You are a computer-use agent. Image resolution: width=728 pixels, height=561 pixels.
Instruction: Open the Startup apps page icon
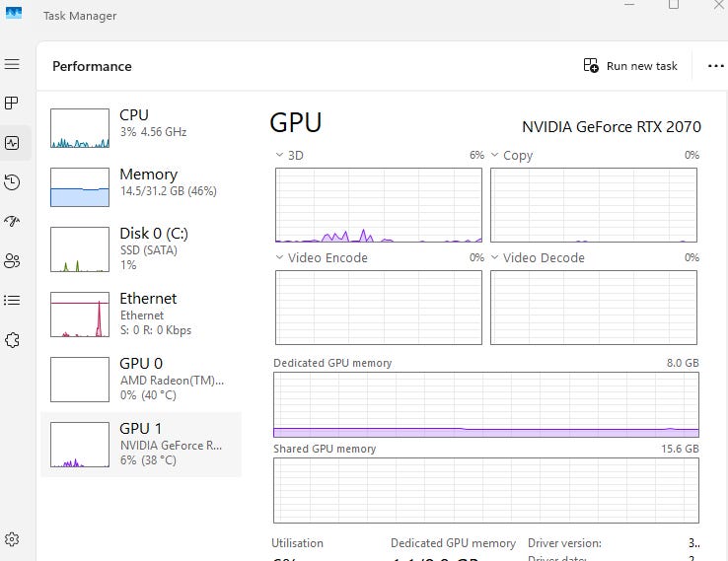(x=12, y=222)
